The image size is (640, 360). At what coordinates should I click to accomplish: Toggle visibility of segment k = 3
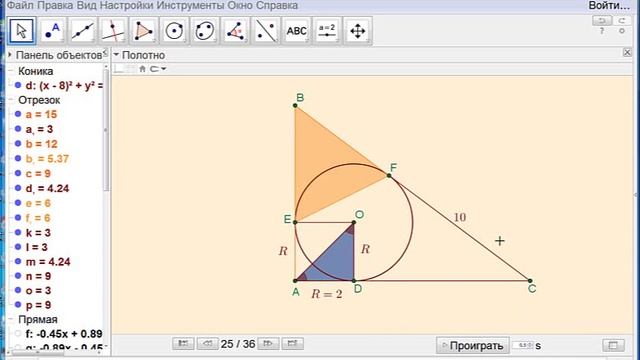(x=18, y=232)
